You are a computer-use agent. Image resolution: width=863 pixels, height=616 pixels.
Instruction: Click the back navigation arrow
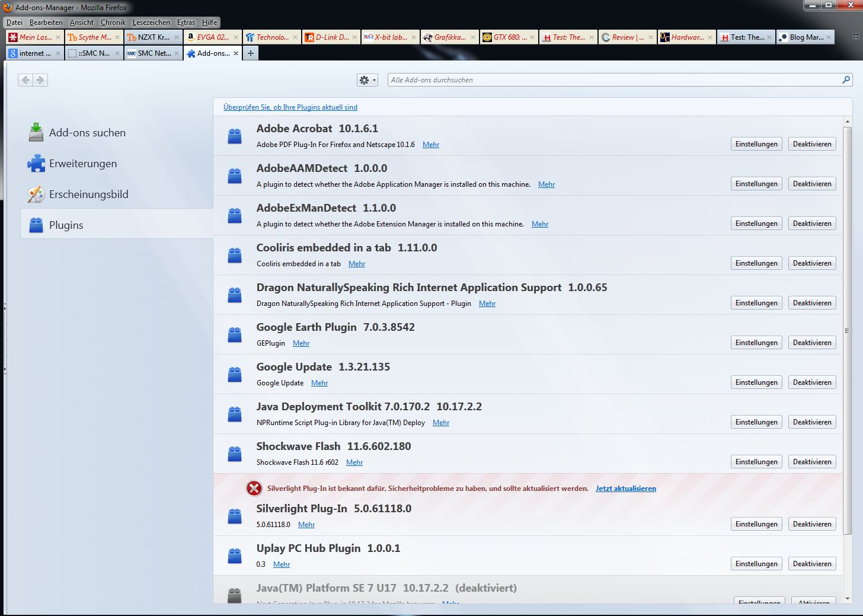[25, 80]
